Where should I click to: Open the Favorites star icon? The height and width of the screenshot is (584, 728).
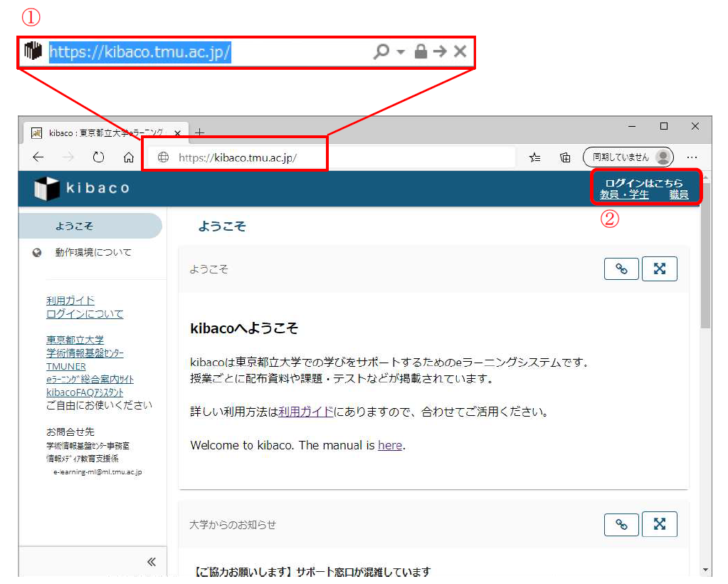tap(535, 157)
